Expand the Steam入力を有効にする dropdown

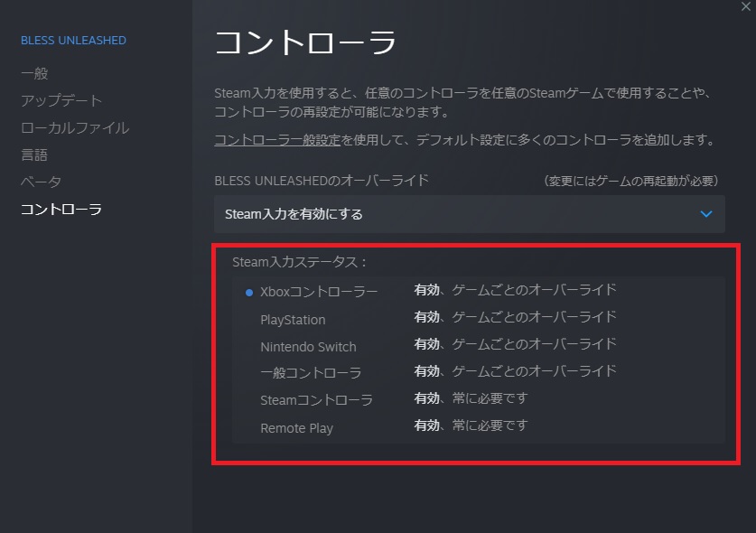click(469, 214)
